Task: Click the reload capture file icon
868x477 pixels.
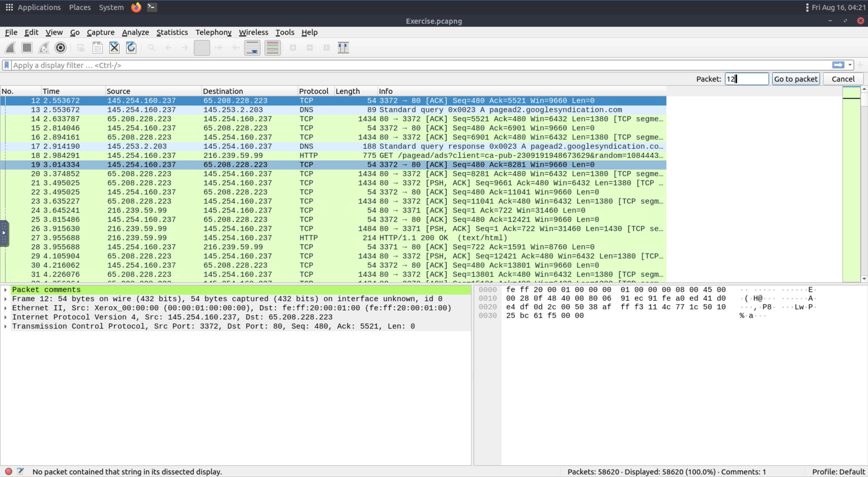Action: [x=131, y=48]
